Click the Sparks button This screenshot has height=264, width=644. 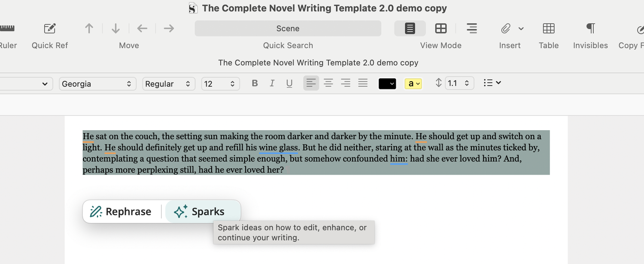click(x=203, y=212)
